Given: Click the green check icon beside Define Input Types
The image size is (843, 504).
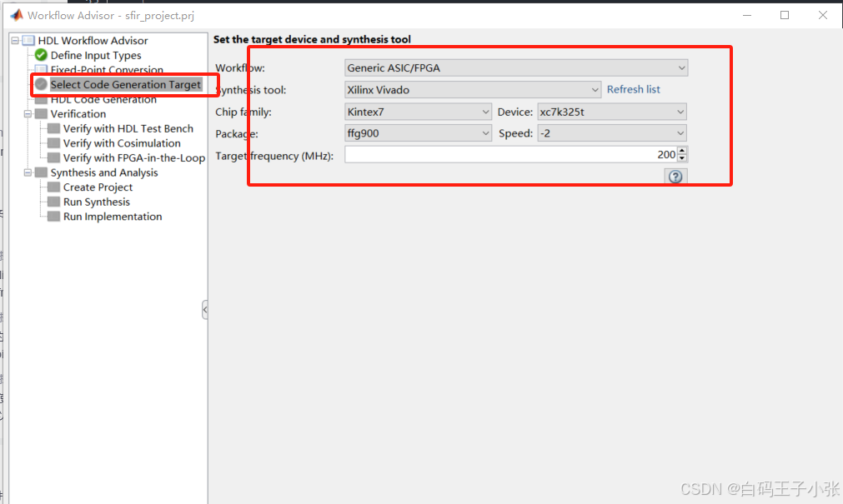Looking at the screenshot, I should 41,55.
